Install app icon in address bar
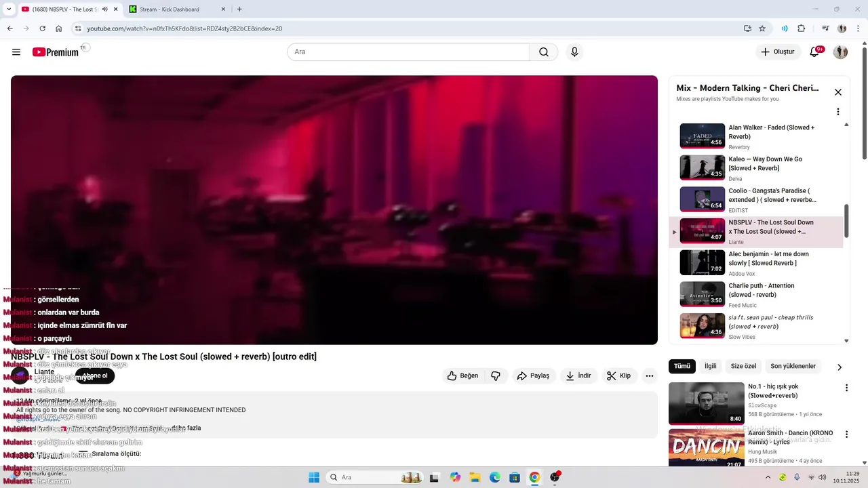Viewport: 868px width, 488px height. point(747,28)
